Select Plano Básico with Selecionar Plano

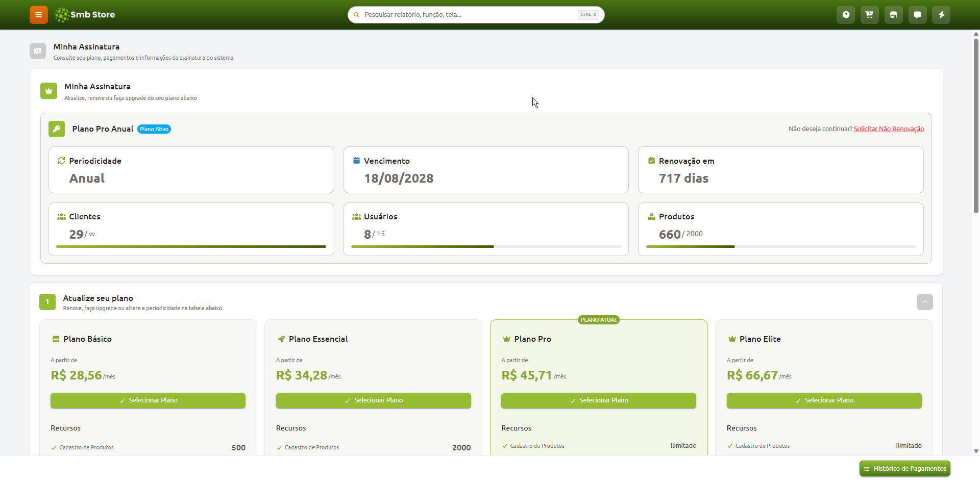click(x=148, y=400)
